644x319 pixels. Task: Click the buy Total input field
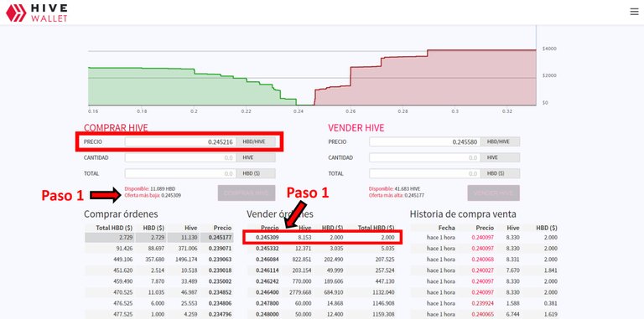pos(180,173)
